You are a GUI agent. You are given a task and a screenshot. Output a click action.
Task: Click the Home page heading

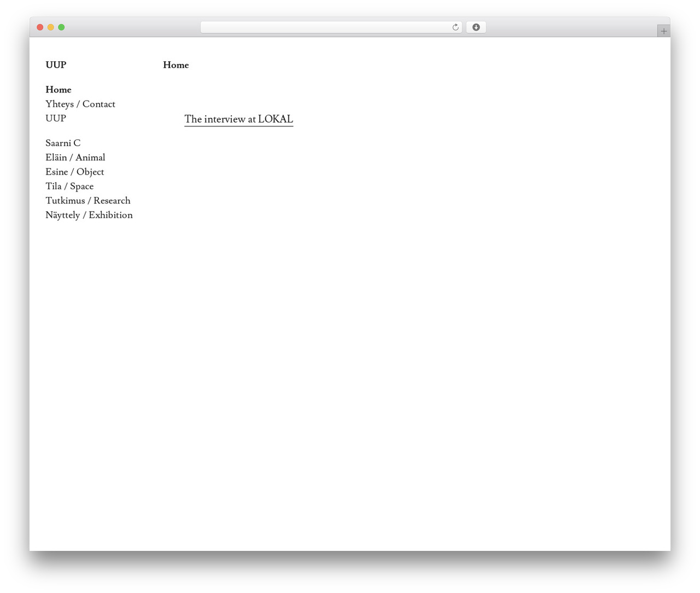[176, 65]
